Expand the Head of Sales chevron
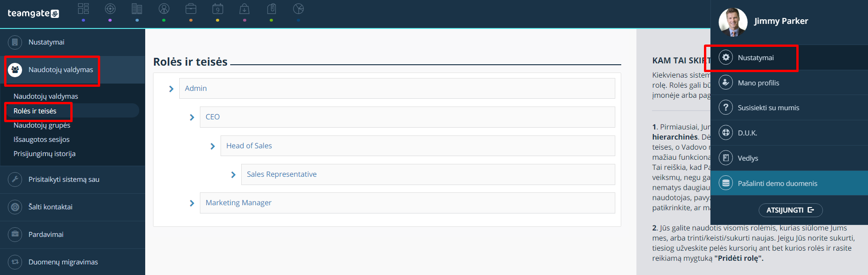 click(x=213, y=146)
